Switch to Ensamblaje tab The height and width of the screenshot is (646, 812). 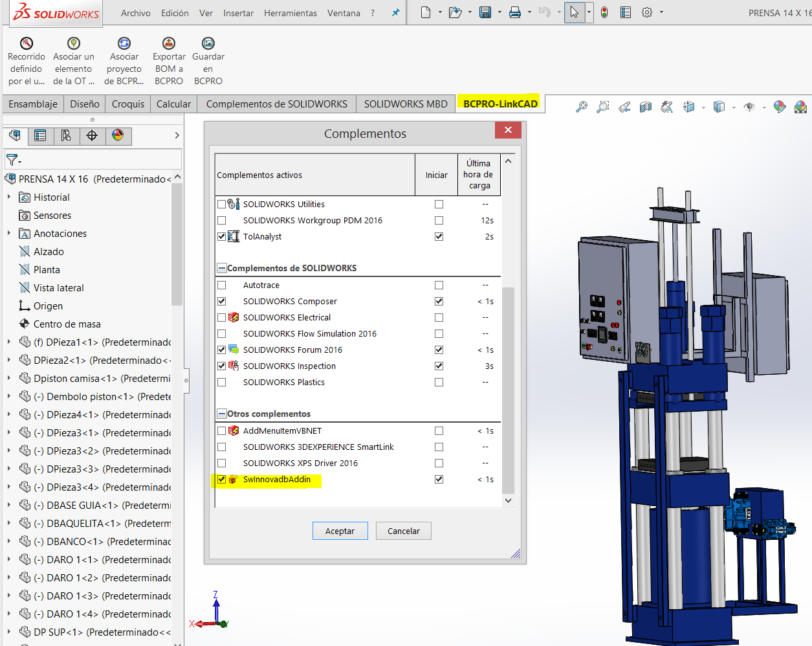tap(33, 104)
